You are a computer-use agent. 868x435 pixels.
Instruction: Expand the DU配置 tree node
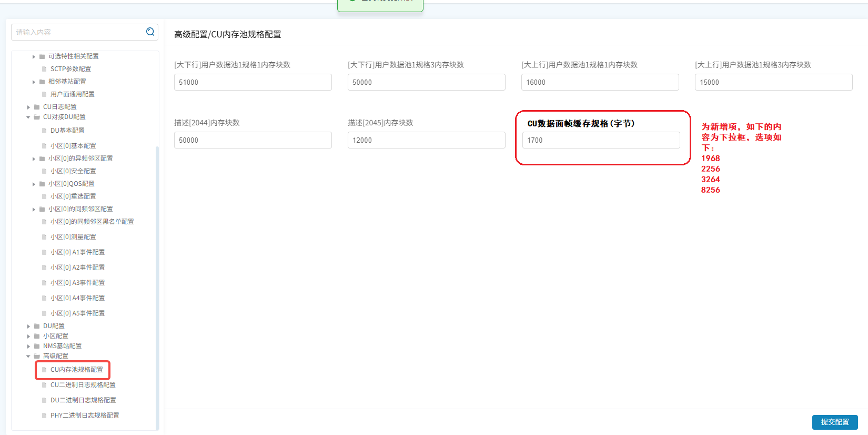point(28,326)
